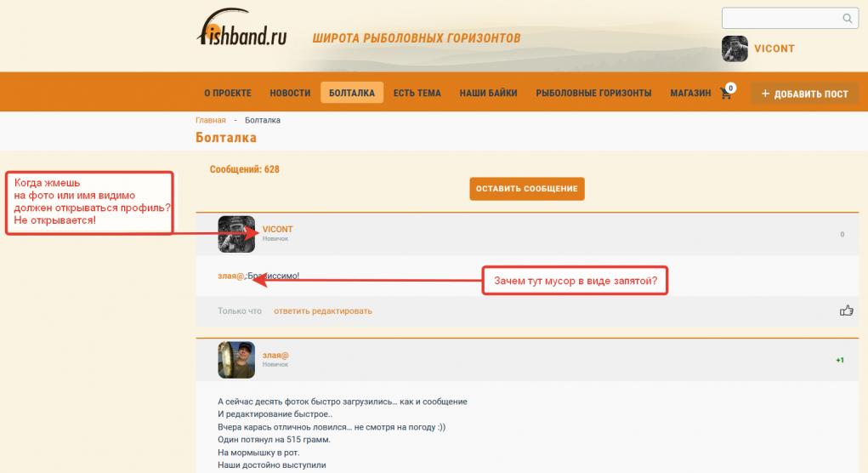Click the plus icon on Добавить пост
This screenshot has height=473, width=868.
[x=766, y=94]
